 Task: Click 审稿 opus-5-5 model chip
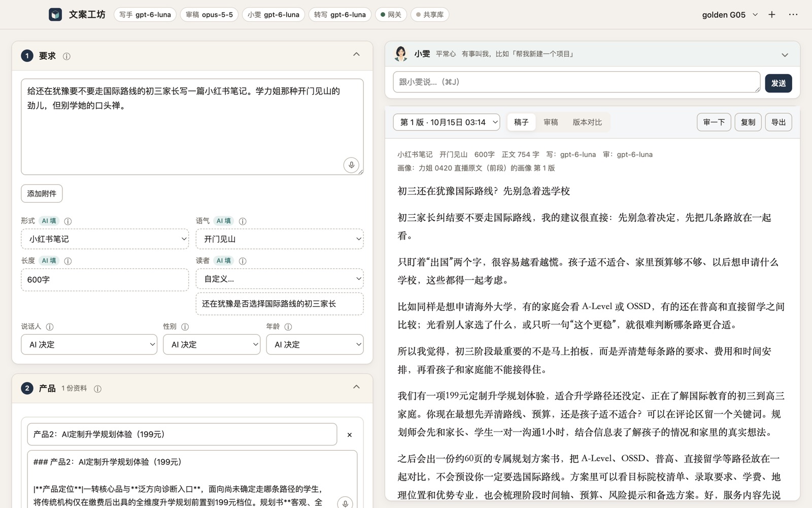tap(209, 15)
